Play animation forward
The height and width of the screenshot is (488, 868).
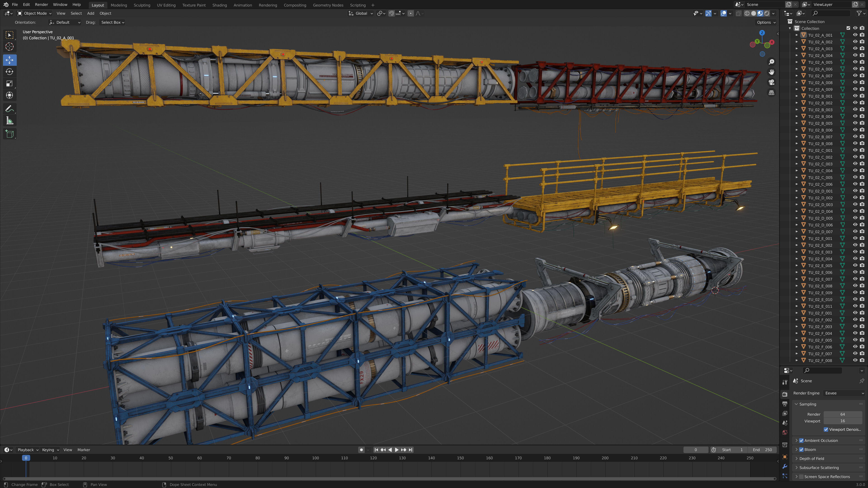coord(397,450)
